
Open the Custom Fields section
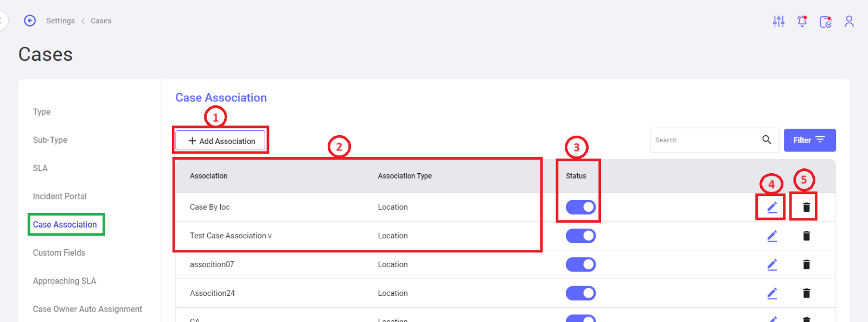59,253
